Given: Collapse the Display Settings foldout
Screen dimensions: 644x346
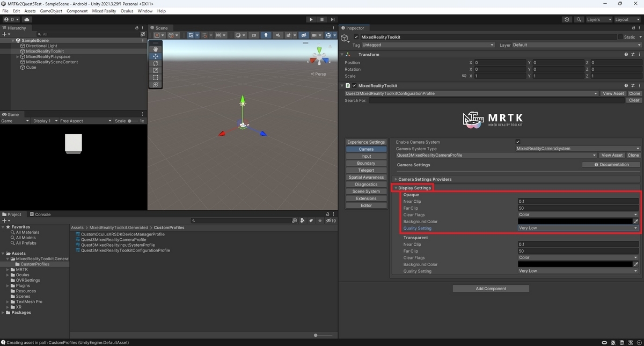Looking at the screenshot, I should (396, 188).
